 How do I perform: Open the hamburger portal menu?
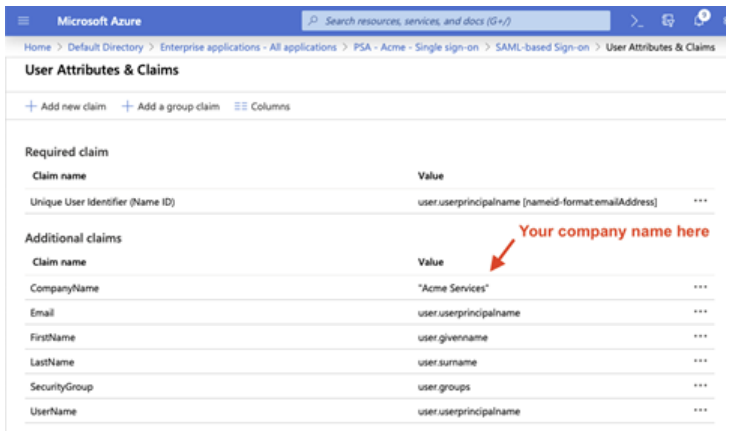pos(23,21)
